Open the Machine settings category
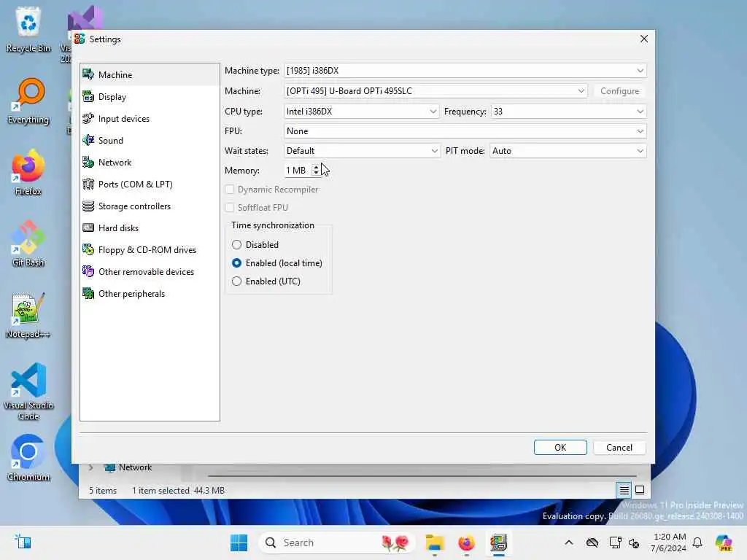 [150, 75]
